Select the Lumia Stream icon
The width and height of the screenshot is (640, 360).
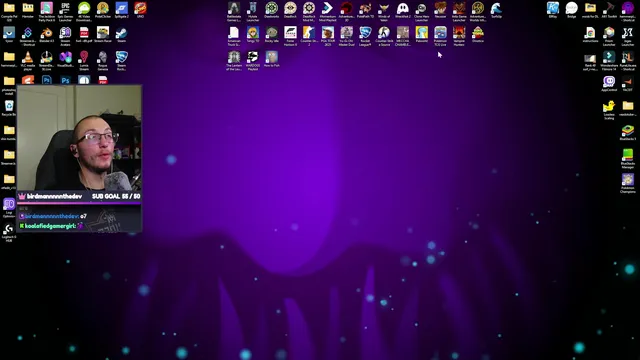pos(84,57)
